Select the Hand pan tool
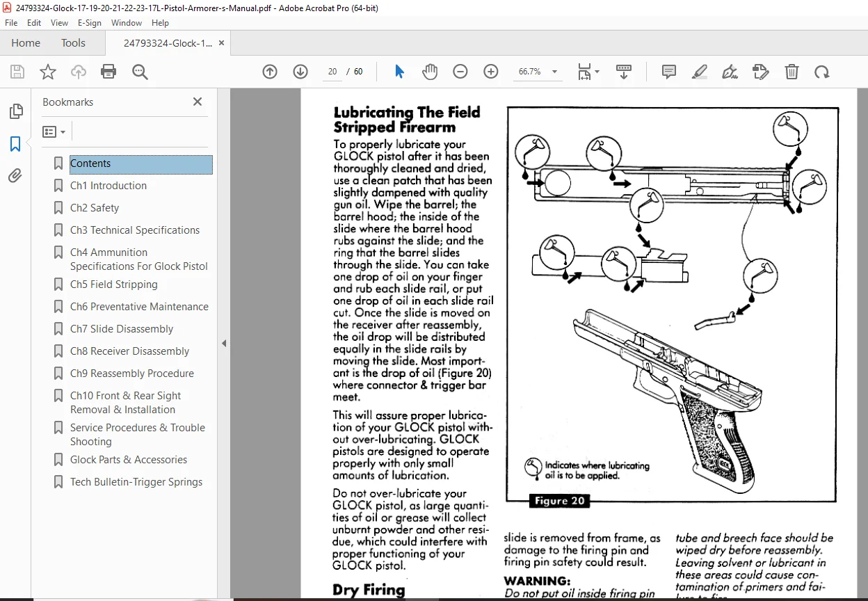Image resolution: width=868 pixels, height=601 pixels. point(430,72)
